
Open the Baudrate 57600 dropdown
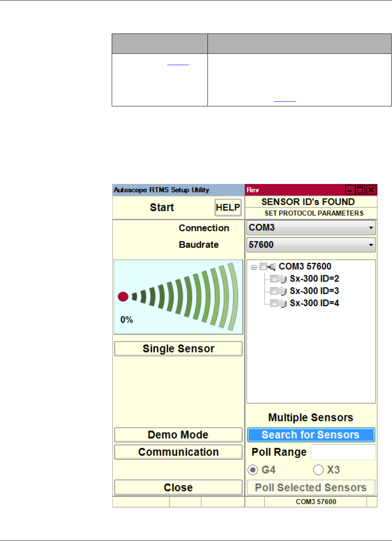pyautogui.click(x=311, y=245)
